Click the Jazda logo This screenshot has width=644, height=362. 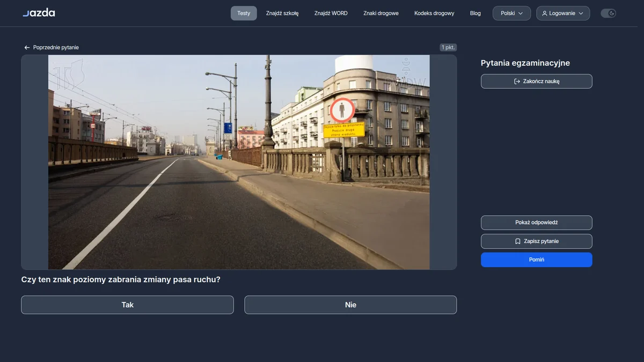click(x=39, y=13)
